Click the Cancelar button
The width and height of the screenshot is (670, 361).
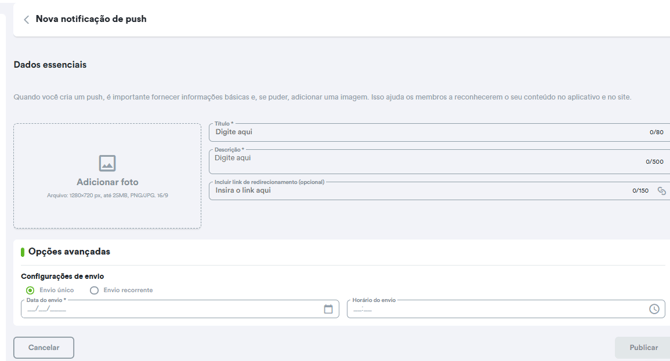(x=44, y=347)
